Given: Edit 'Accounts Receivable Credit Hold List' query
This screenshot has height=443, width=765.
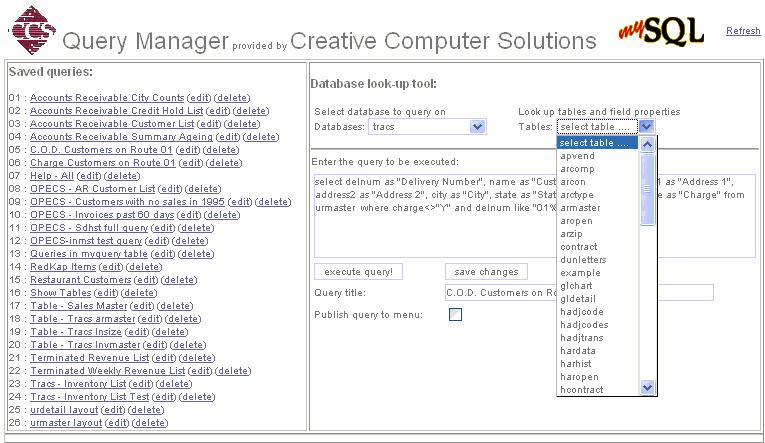Looking at the screenshot, I should point(218,111).
